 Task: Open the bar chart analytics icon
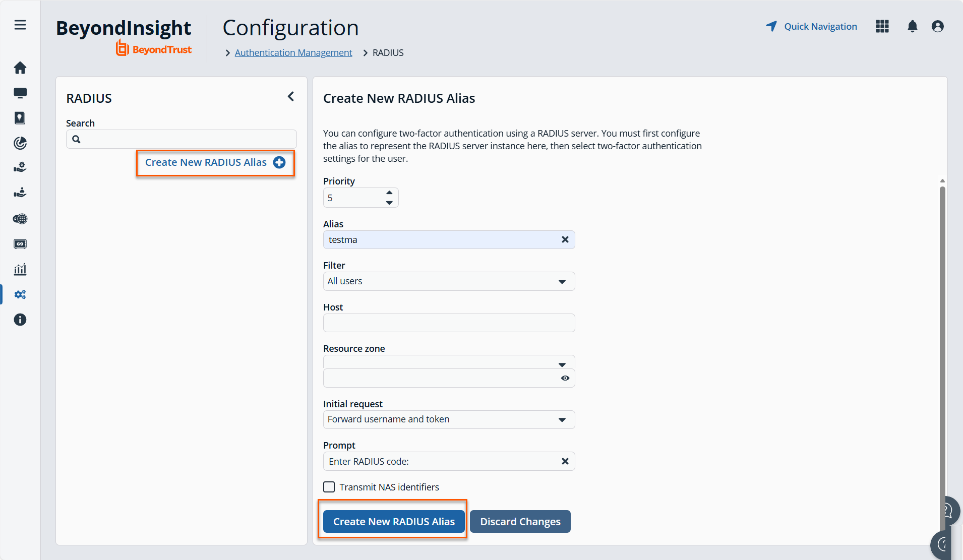tap(20, 269)
